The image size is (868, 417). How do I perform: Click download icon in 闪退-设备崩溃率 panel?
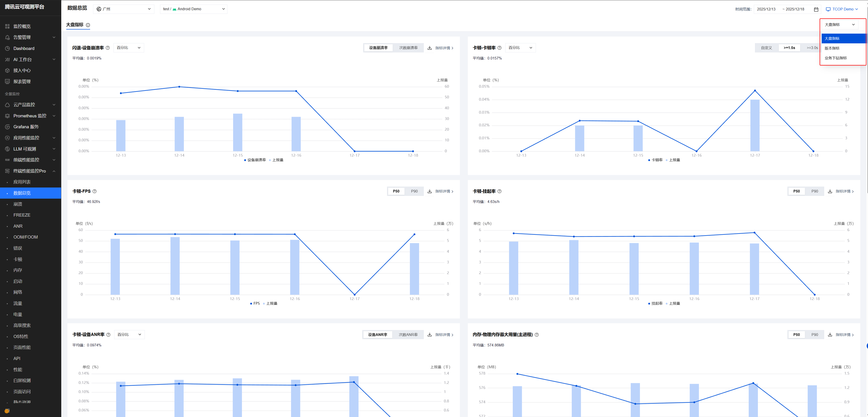[x=429, y=48]
